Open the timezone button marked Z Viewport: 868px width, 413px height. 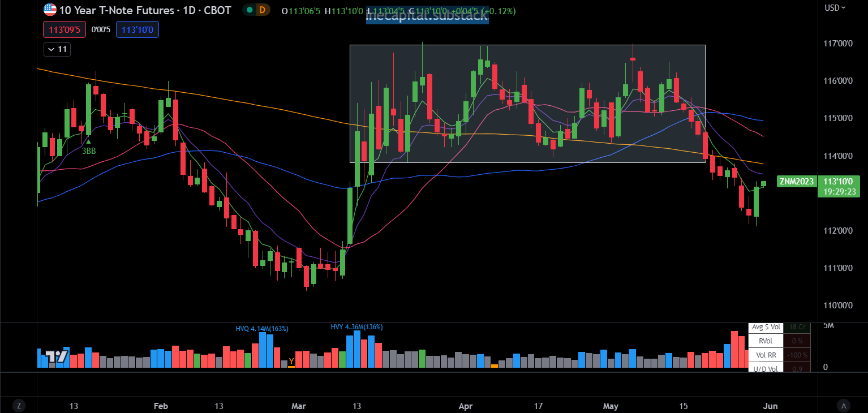coord(19,405)
